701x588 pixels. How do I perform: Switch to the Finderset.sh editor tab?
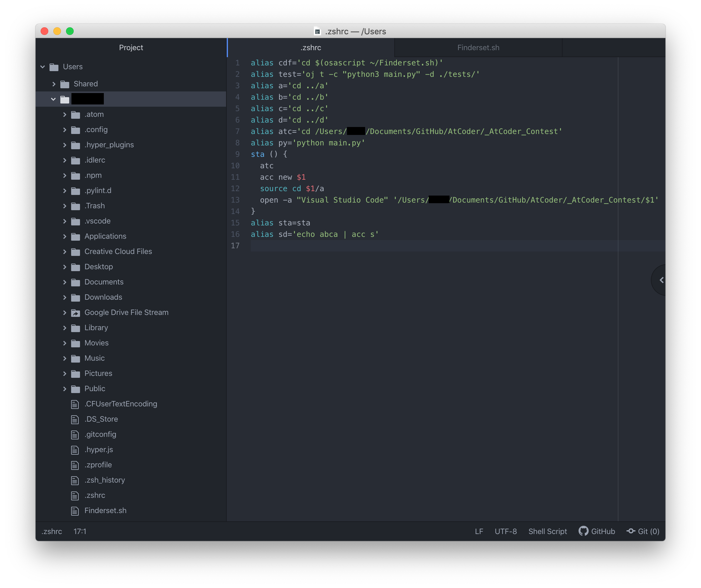478,48
